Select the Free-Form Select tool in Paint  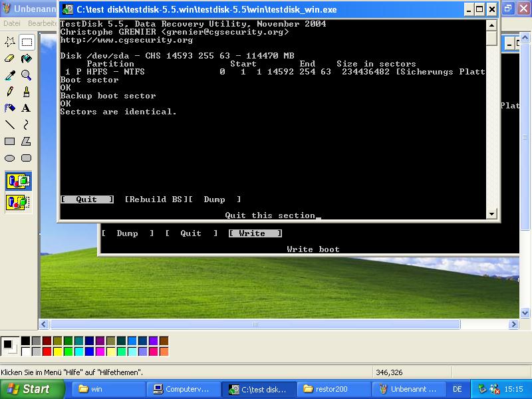click(9, 42)
